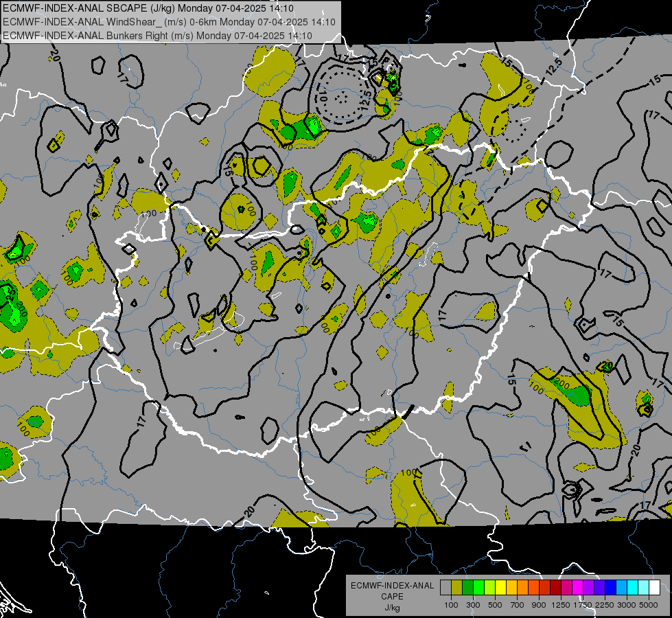Click the legend value 900
Viewport: 672px width, 618px height.
point(539,605)
